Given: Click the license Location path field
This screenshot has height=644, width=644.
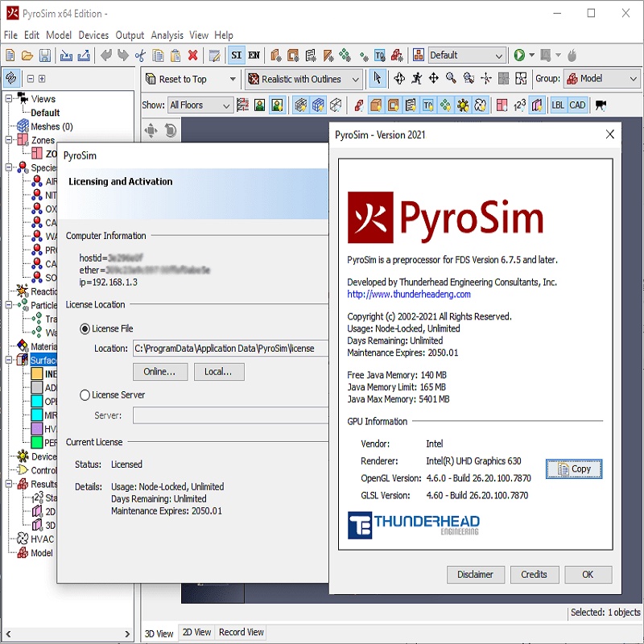Looking at the screenshot, I should click(x=230, y=349).
